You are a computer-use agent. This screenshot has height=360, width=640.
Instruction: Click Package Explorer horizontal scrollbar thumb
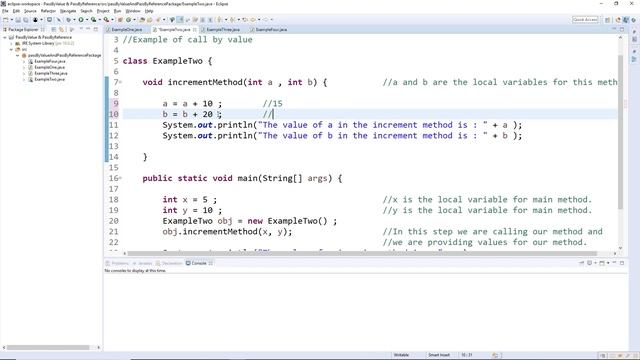tap(48, 348)
